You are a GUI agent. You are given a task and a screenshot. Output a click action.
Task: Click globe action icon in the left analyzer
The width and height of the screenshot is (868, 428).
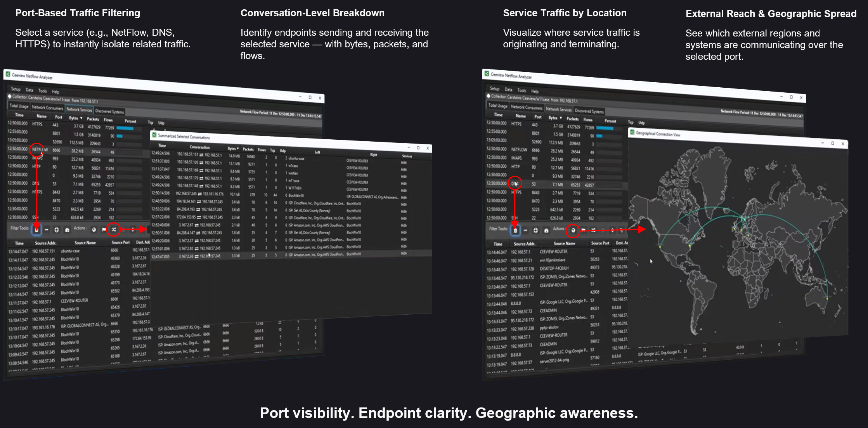pyautogui.click(x=94, y=229)
